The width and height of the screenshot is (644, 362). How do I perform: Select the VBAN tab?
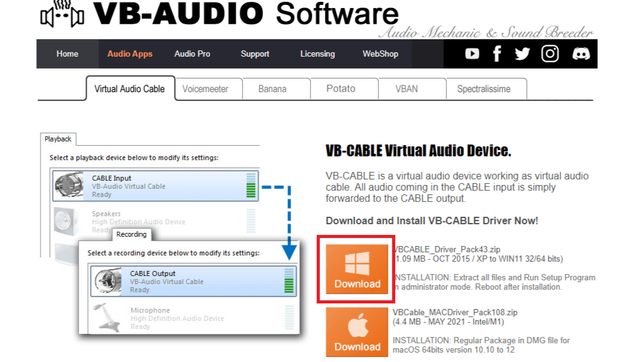406,89
